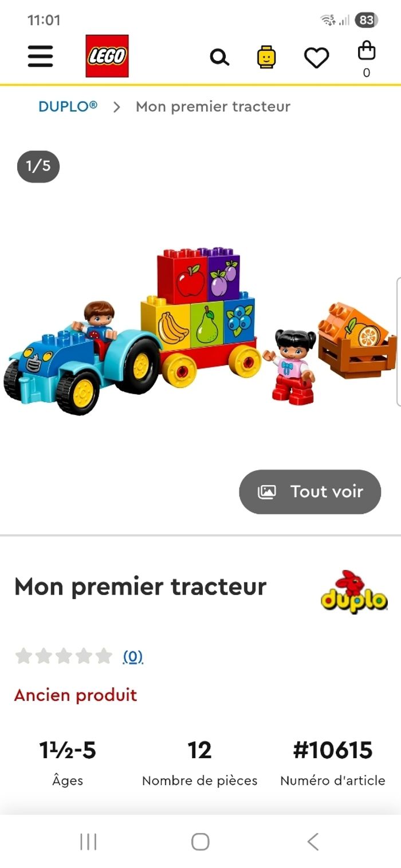Tap the 1½-5 Âges info
The height and width of the screenshot is (868, 401).
click(x=68, y=763)
